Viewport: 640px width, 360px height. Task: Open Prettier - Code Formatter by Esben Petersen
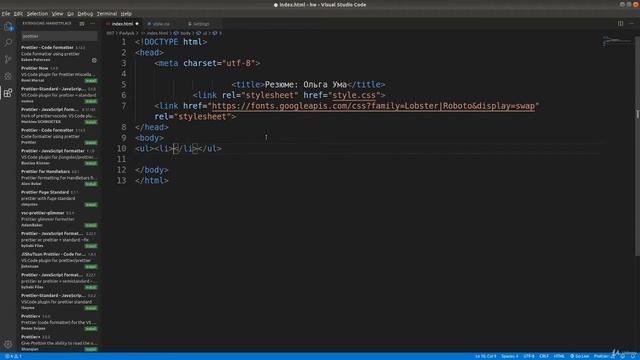pyautogui.click(x=59, y=53)
